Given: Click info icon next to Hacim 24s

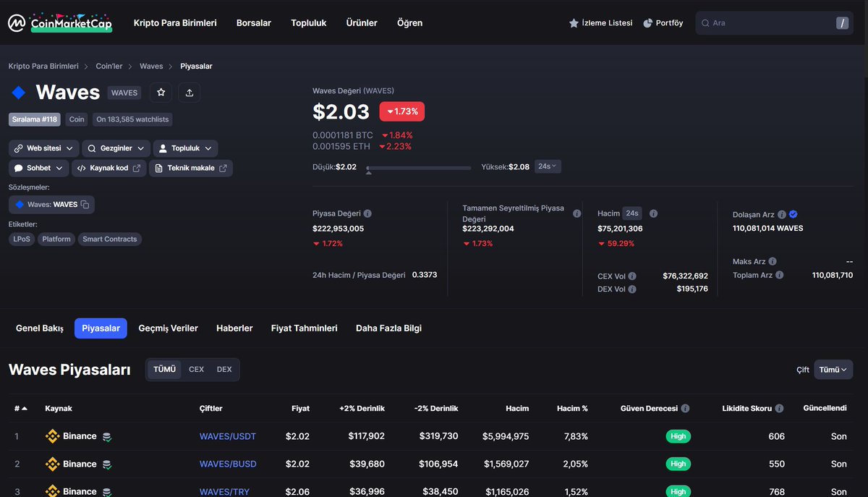Looking at the screenshot, I should [x=653, y=214].
